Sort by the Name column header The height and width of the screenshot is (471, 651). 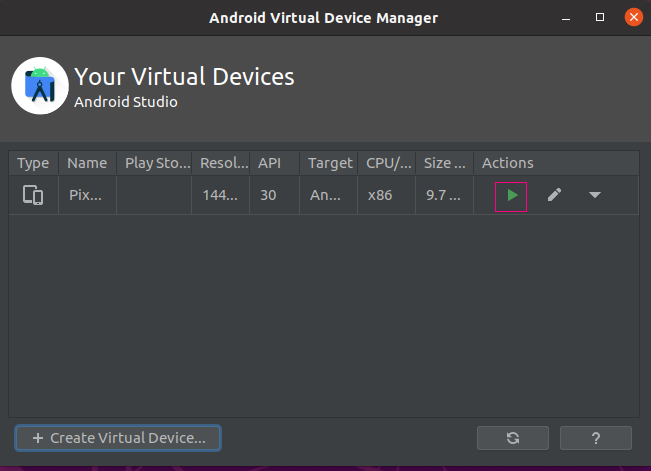tap(87, 163)
